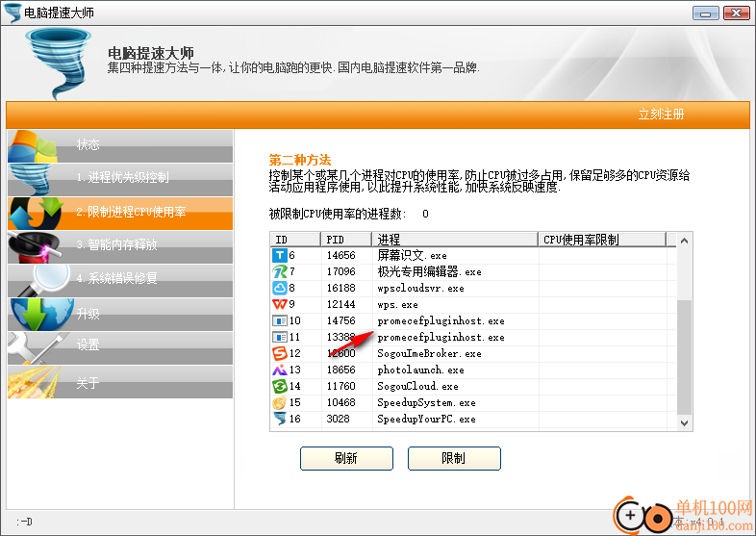Click the tornado icon in the title bar
This screenshot has height=536, width=756.
pyautogui.click(x=13, y=13)
